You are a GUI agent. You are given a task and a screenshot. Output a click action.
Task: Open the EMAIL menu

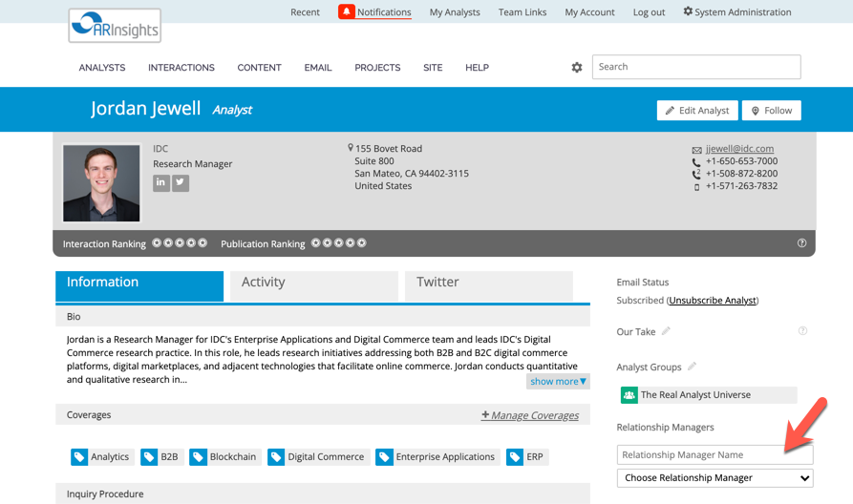pos(318,68)
